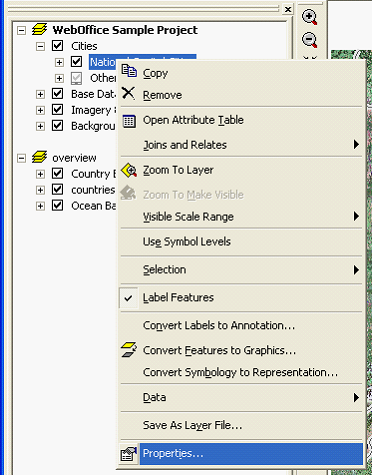The image size is (372, 475).
Task: Expand the Ocean layer node
Action: 40,206
